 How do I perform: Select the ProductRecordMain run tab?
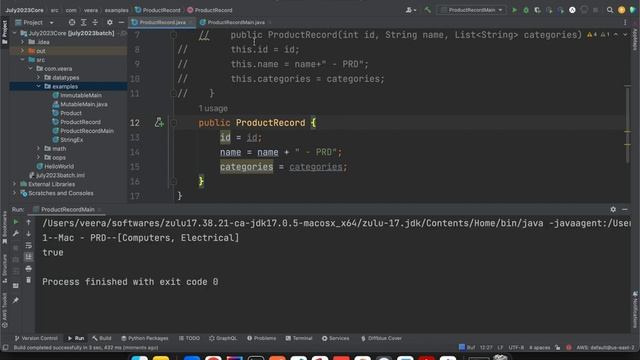point(67,210)
